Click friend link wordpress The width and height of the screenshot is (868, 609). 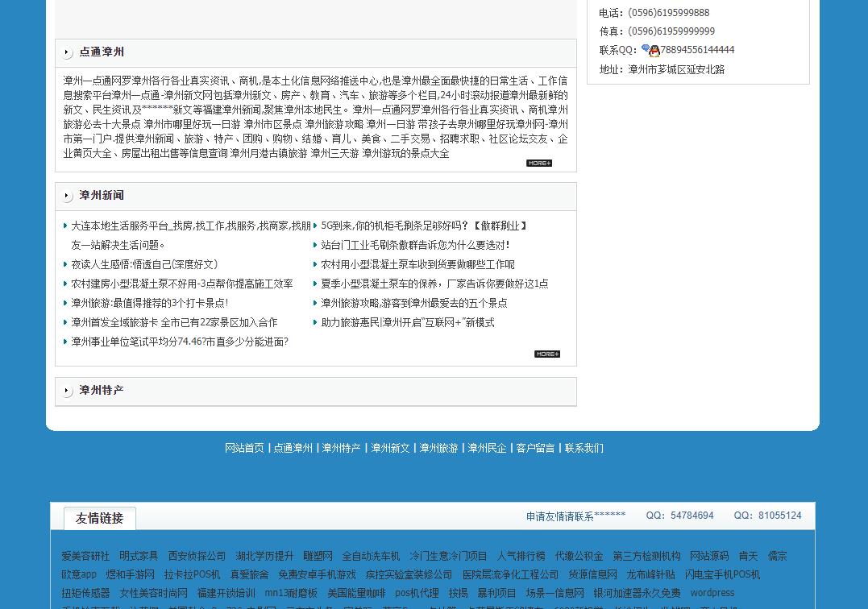coord(712,593)
